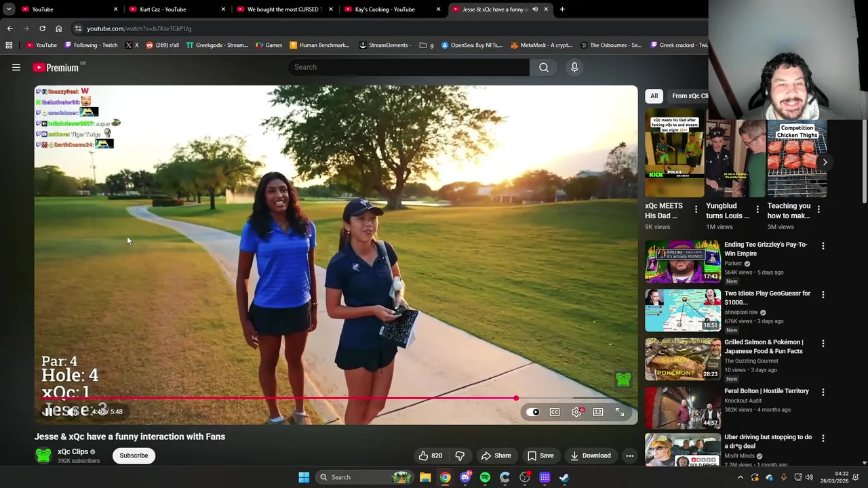The height and width of the screenshot is (488, 868).
Task: Open the Competition Chicken Thighs short
Action: (x=797, y=159)
